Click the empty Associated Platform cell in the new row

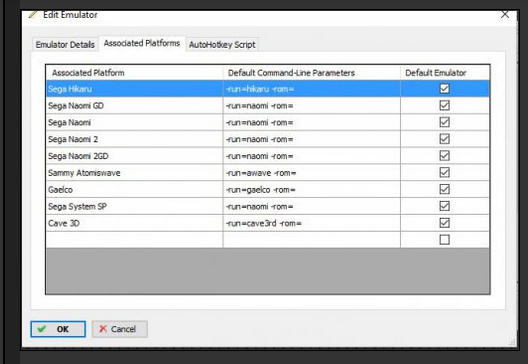pos(134,240)
